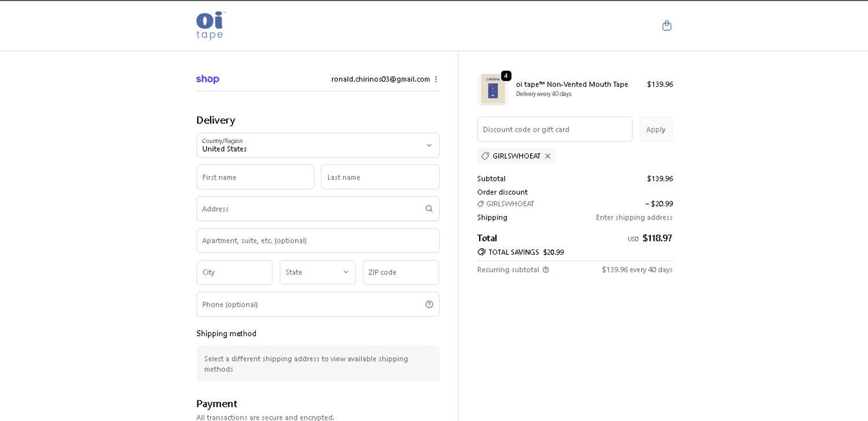Click into the Address field
The image size is (868, 421).
(x=318, y=208)
